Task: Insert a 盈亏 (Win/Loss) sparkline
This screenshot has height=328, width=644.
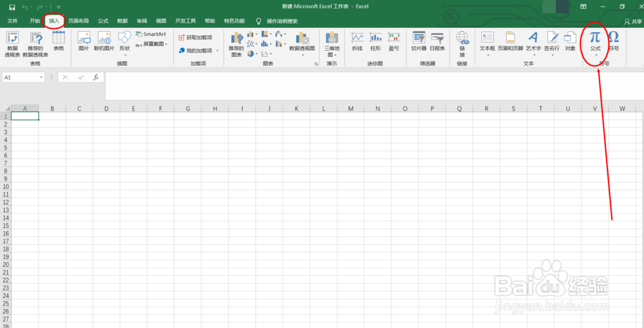Action: pos(394,41)
